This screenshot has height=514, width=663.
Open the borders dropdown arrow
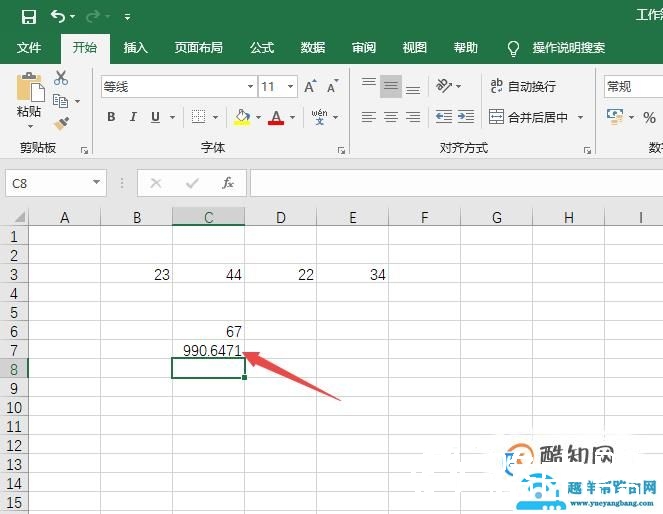click(x=215, y=117)
